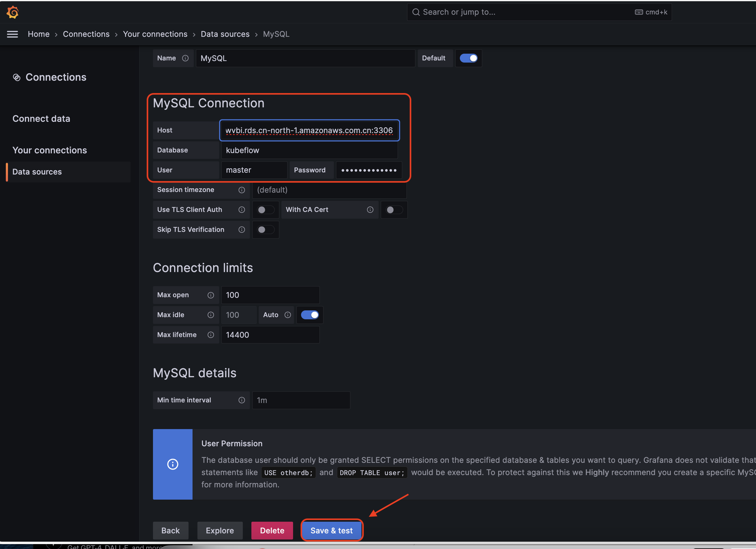Click the User Permission info icon
This screenshot has width=756, height=549.
tap(173, 464)
